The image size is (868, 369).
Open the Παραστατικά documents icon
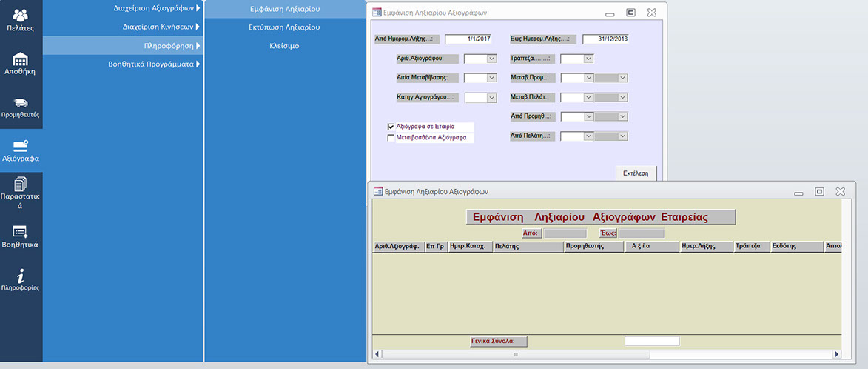tap(20, 193)
